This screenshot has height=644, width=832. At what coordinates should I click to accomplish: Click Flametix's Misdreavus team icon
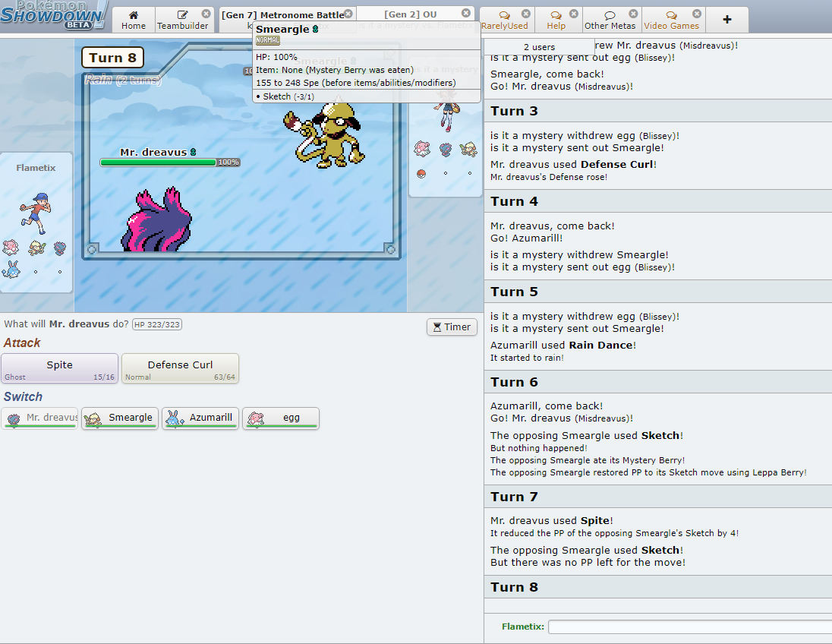click(x=60, y=248)
